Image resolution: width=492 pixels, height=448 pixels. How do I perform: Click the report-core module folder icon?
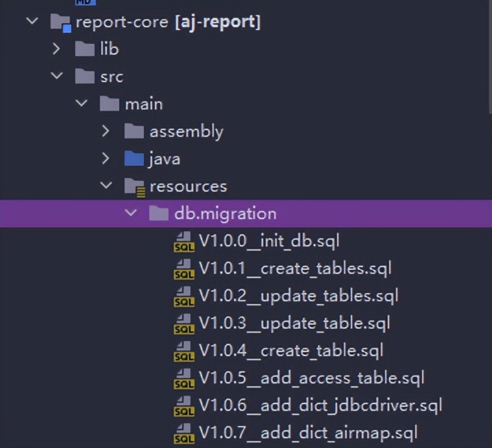[x=60, y=22]
